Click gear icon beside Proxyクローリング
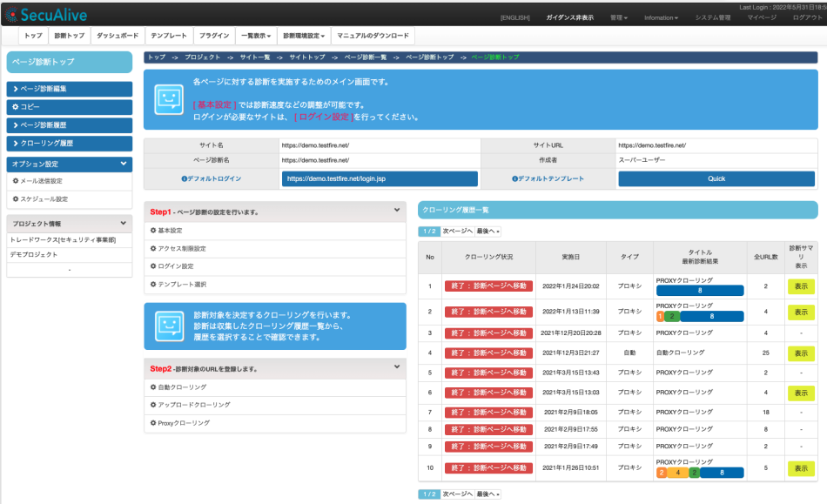 click(x=153, y=423)
